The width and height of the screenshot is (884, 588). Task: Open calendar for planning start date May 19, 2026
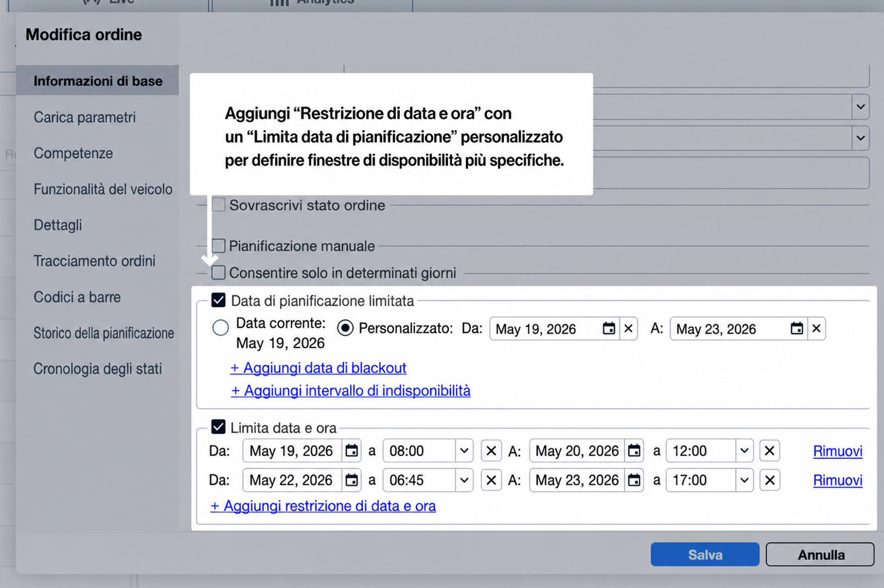609,329
